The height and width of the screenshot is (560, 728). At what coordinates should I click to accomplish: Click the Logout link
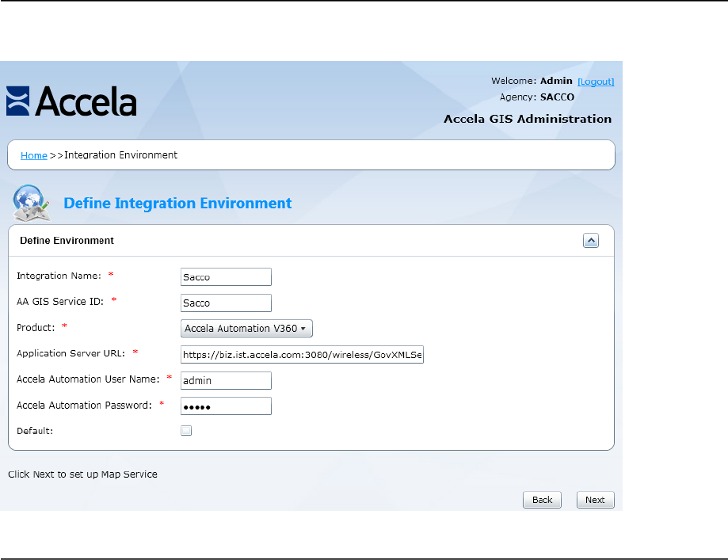[x=596, y=82]
